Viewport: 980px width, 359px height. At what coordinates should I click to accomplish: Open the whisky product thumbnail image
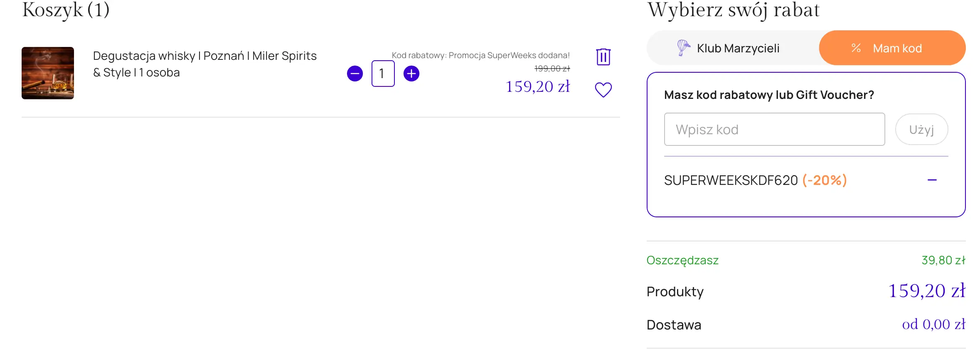click(x=48, y=73)
